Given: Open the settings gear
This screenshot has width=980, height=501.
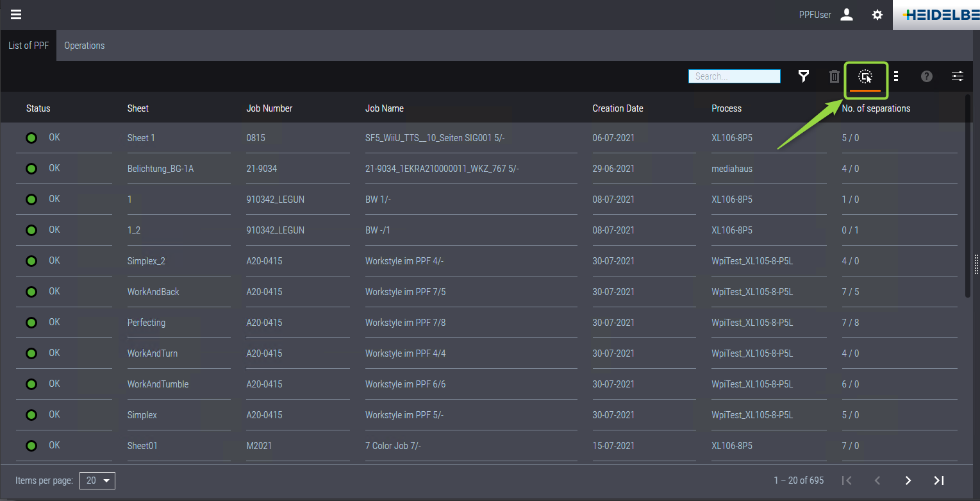Looking at the screenshot, I should [x=877, y=15].
